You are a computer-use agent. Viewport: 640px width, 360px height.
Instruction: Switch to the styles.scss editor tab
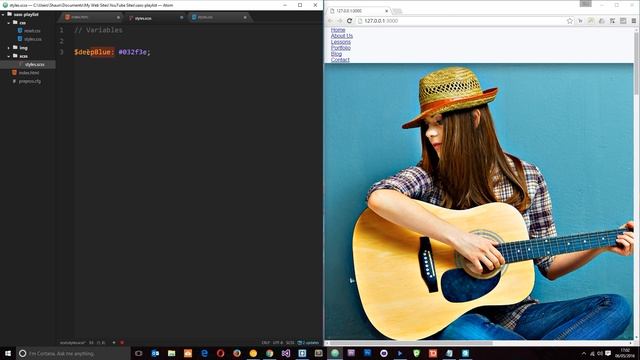[x=154, y=18]
